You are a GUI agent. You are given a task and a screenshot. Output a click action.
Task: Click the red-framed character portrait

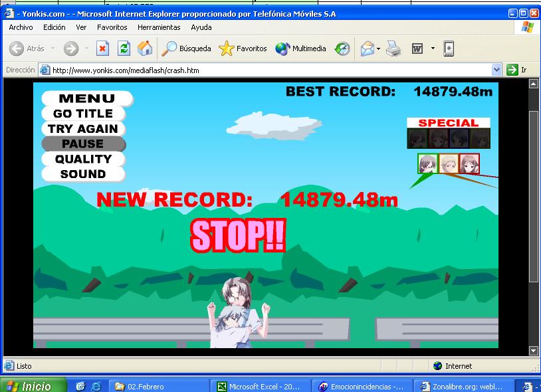pos(469,163)
